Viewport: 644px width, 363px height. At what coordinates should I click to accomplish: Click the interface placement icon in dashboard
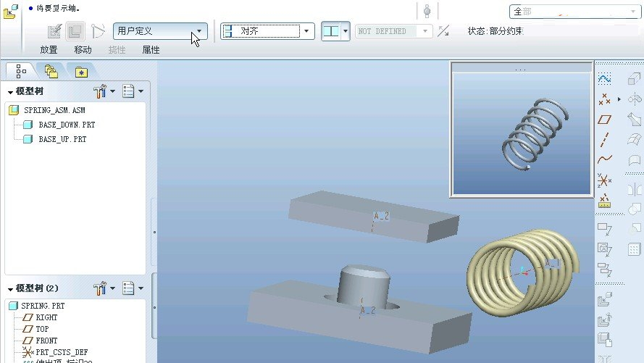pos(54,31)
